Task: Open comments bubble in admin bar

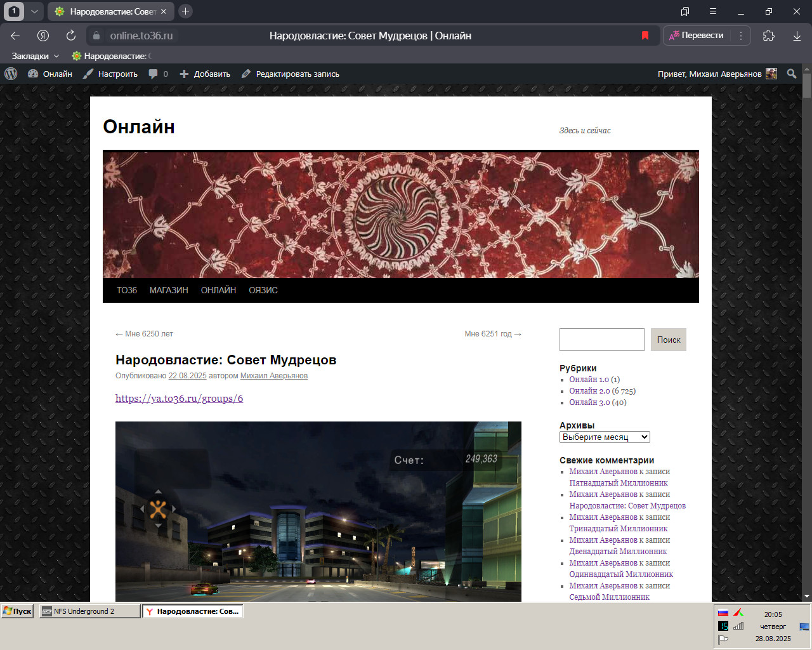Action: [158, 74]
